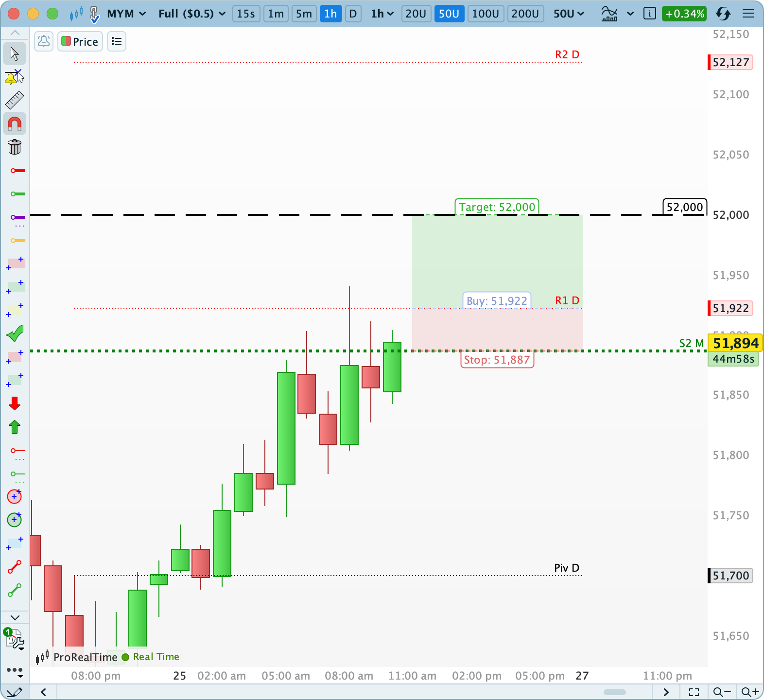Select the red segment line tool
Viewport: 764px width, 700px height.
[15, 567]
